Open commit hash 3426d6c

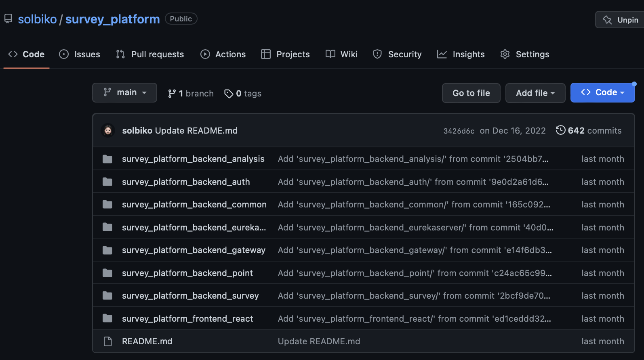(459, 131)
